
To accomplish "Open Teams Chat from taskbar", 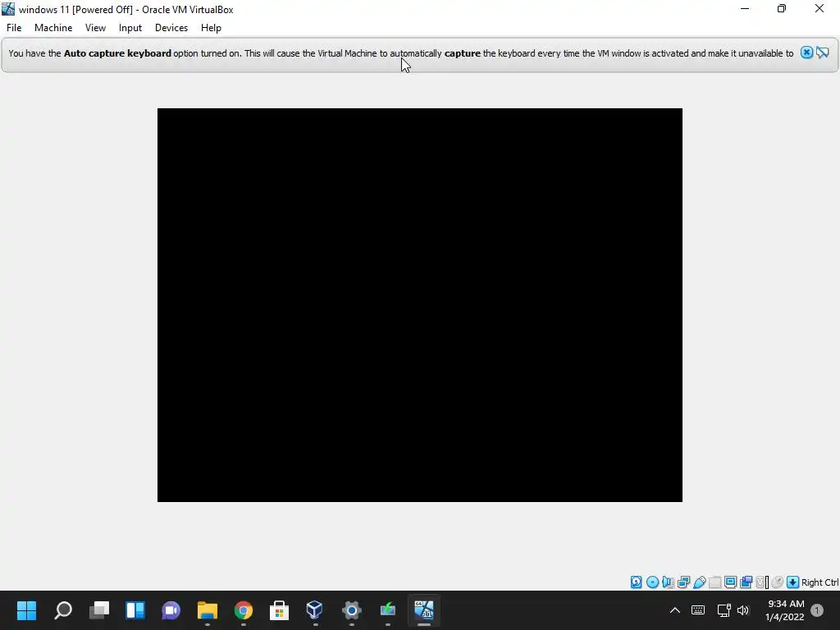I will click(x=171, y=610).
